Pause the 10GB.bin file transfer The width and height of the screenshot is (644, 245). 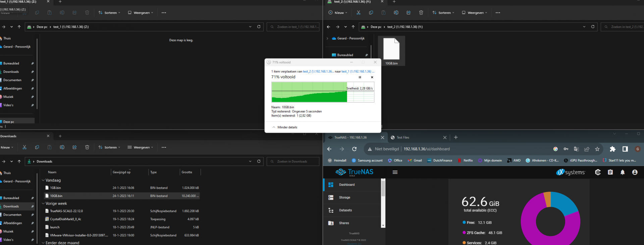[360, 77]
